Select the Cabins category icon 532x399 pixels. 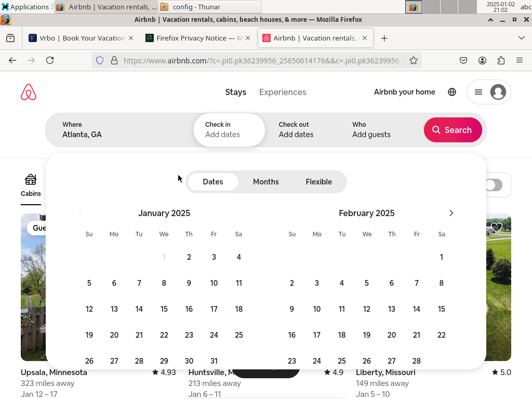31,185
